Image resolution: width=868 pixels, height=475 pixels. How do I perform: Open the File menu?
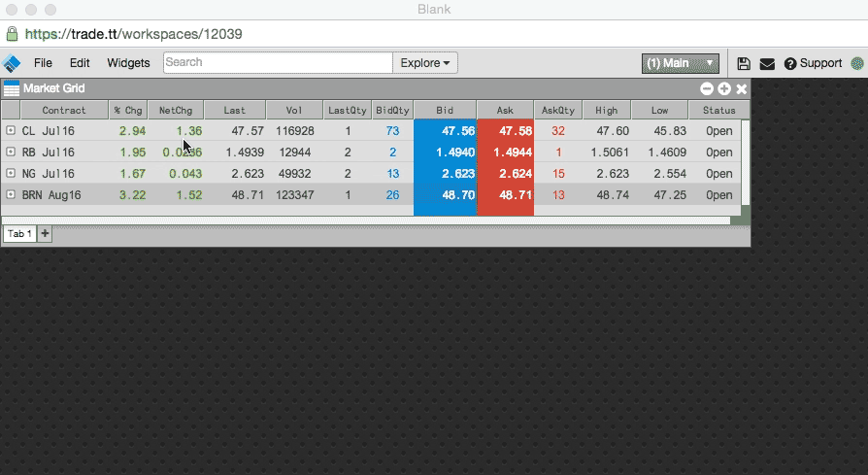click(x=43, y=63)
